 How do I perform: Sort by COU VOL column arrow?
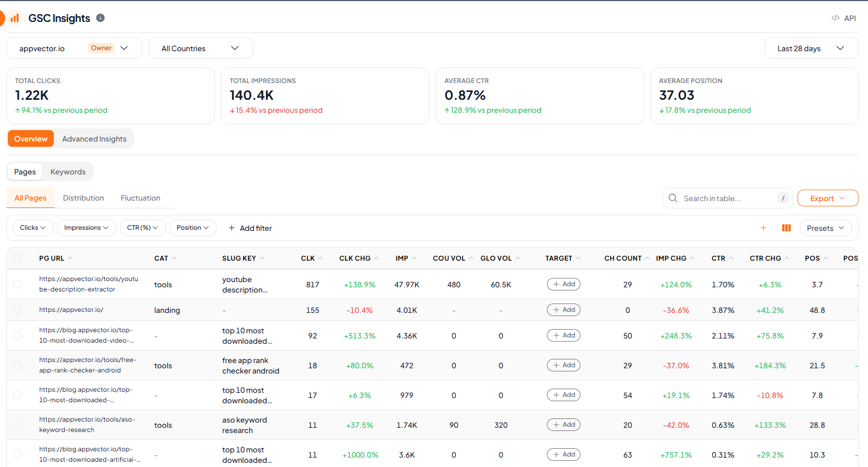pyautogui.click(x=471, y=258)
